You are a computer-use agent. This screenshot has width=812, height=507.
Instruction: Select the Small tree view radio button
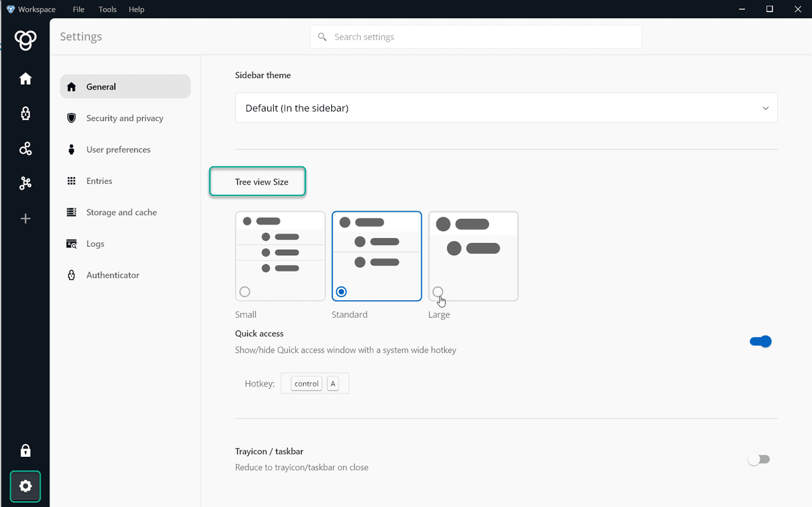tap(245, 292)
